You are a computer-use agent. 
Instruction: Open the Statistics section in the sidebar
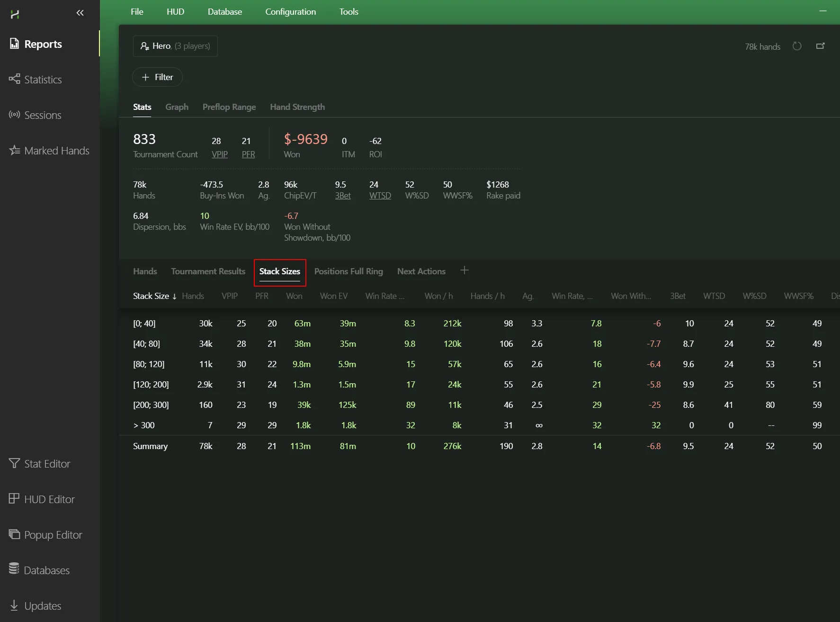coord(43,80)
